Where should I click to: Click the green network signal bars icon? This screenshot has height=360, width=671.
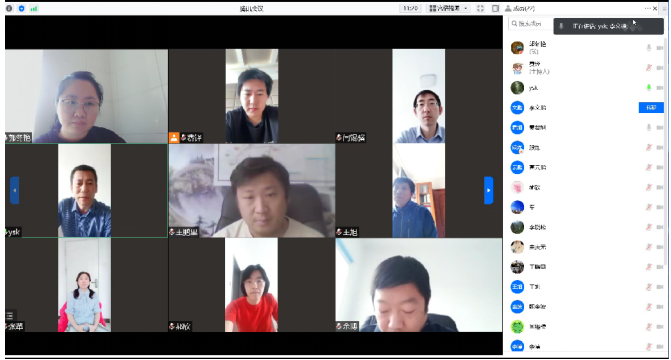[34, 8]
